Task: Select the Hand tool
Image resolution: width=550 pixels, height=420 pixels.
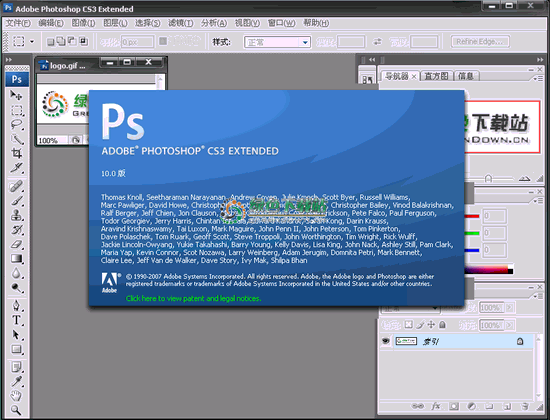Action: (16, 396)
